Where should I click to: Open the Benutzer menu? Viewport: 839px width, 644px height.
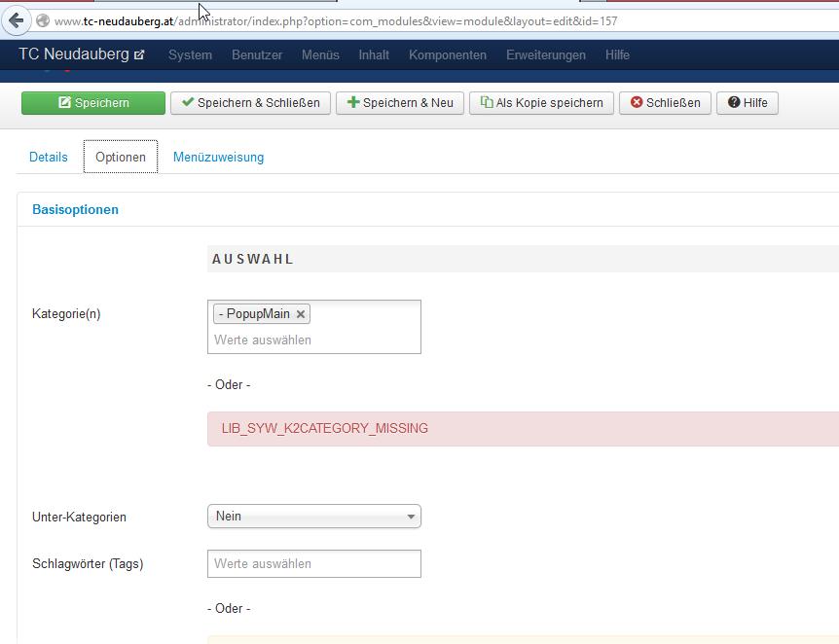257,55
